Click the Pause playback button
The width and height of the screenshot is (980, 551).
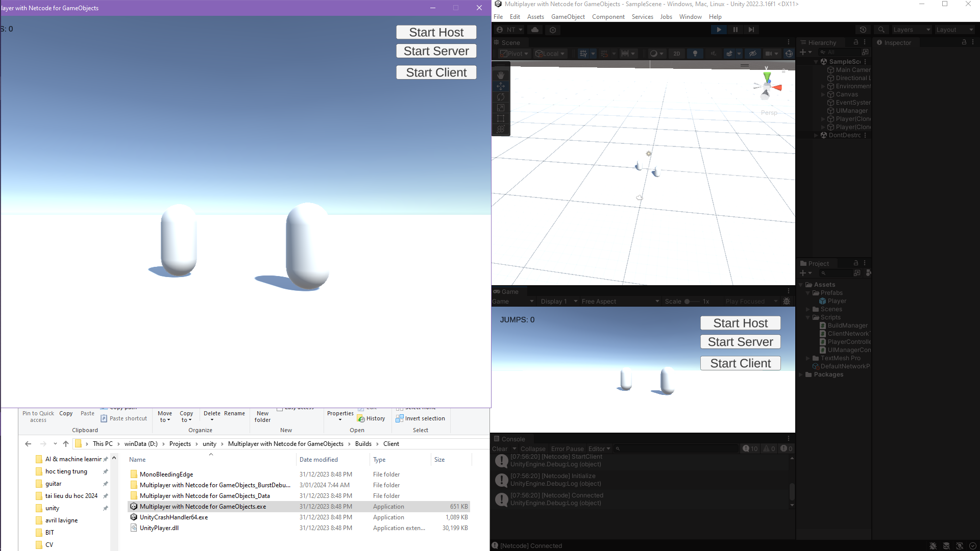736,30
